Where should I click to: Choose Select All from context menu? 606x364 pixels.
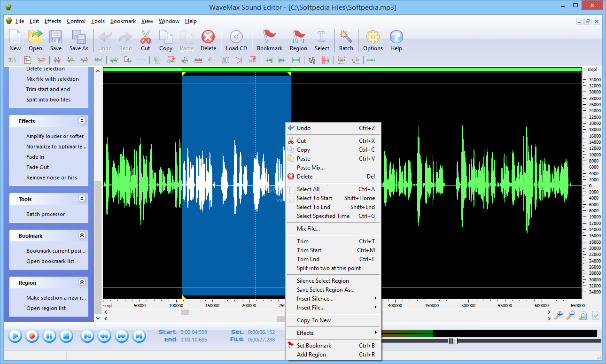pyautogui.click(x=333, y=189)
